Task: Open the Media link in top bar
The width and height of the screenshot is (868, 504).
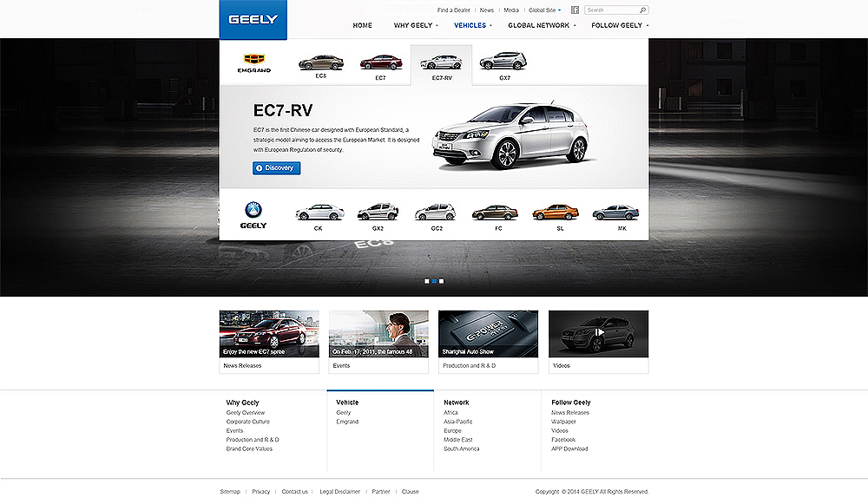Action: 511,10
